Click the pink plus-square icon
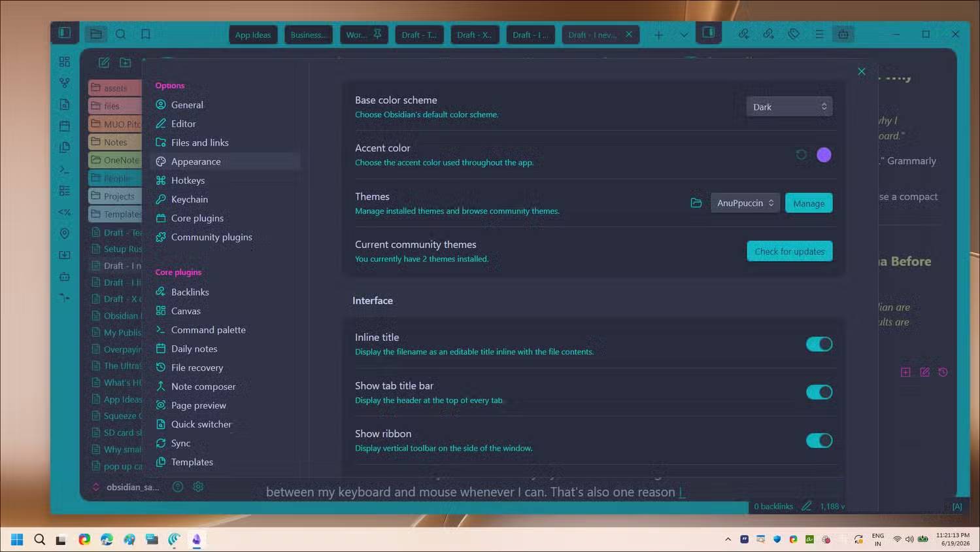 pyautogui.click(x=905, y=372)
